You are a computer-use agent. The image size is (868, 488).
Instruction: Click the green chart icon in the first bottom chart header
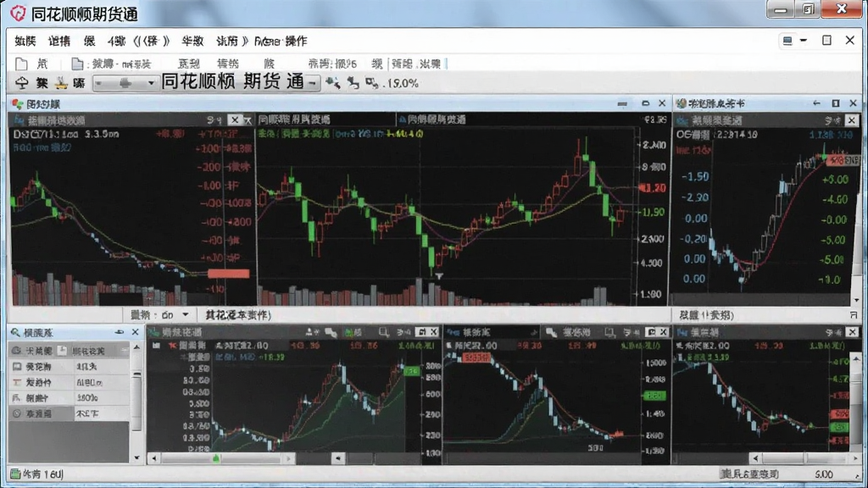(x=350, y=332)
